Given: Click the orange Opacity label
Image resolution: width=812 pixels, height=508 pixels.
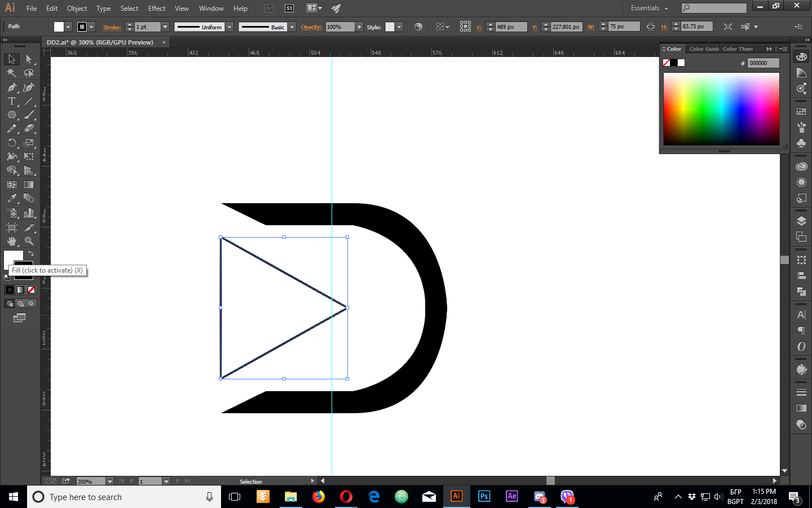Looking at the screenshot, I should (x=311, y=27).
